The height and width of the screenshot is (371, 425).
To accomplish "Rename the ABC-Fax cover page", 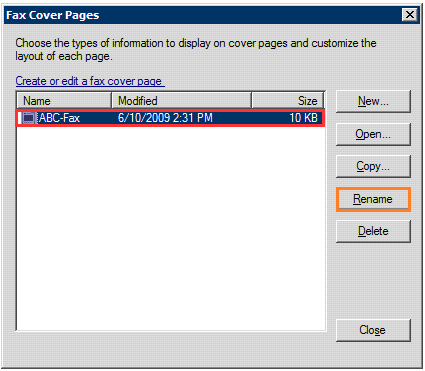I will point(373,199).
